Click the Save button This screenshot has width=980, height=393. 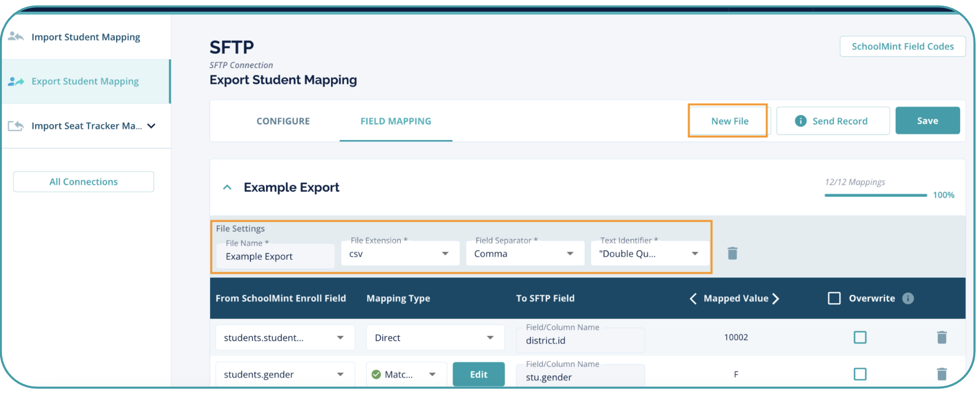pyautogui.click(x=927, y=121)
